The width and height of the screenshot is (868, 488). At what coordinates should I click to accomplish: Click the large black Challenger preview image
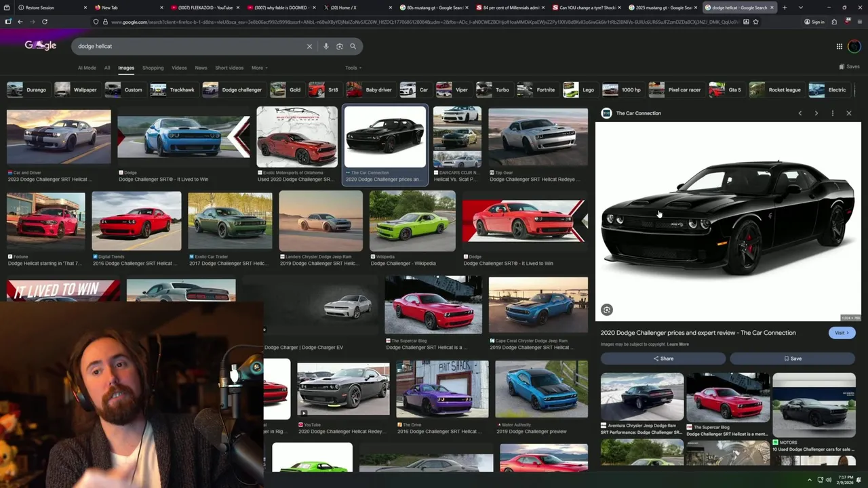pos(728,222)
